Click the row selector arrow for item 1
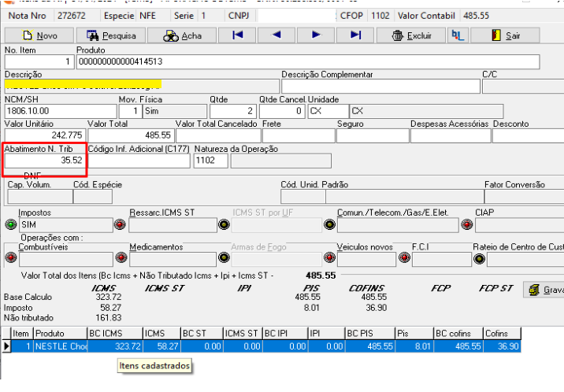Viewport: 564px width, 392px height. pyautogui.click(x=6, y=346)
